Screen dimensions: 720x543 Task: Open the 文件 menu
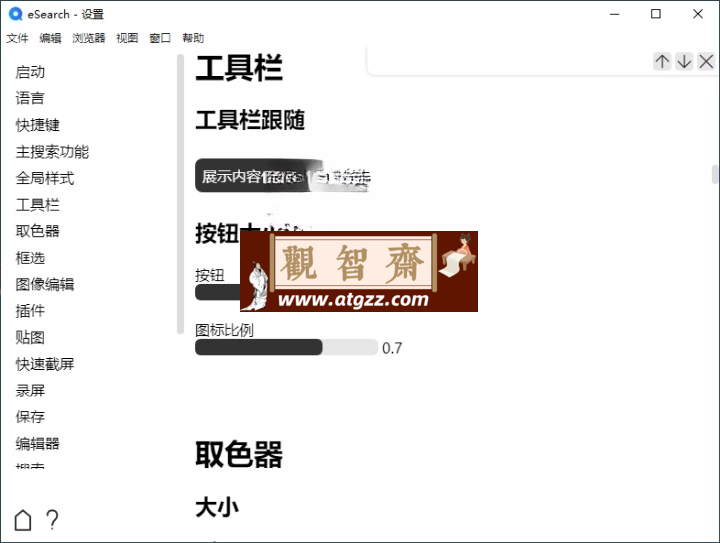click(17, 38)
